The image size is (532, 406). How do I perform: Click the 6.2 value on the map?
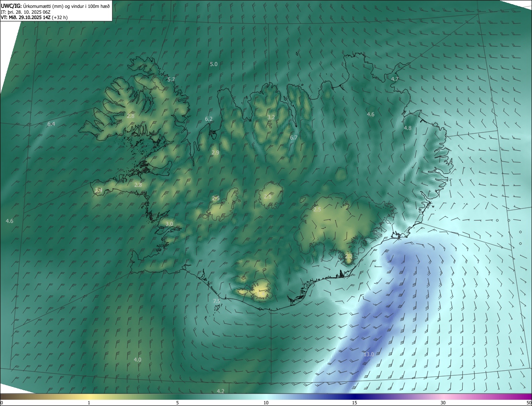coord(209,119)
